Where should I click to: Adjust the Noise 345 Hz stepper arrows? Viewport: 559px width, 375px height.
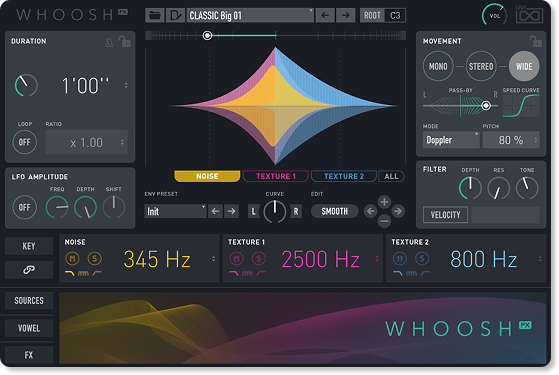click(x=213, y=259)
